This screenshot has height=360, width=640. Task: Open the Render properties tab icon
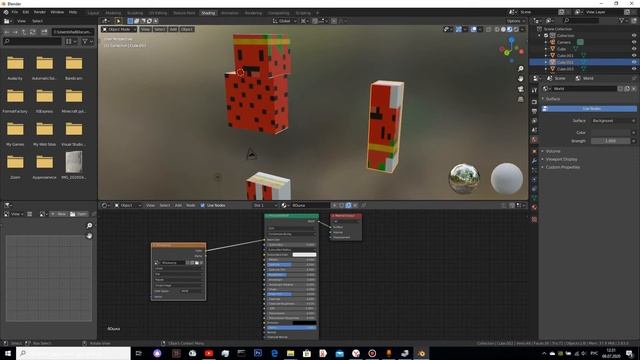pyautogui.click(x=534, y=101)
